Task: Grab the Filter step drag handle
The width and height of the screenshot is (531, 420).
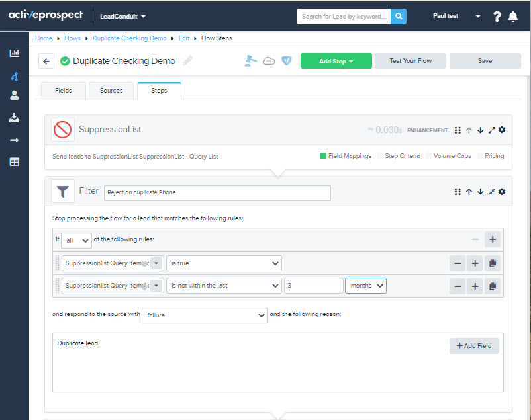Action: [x=458, y=192]
